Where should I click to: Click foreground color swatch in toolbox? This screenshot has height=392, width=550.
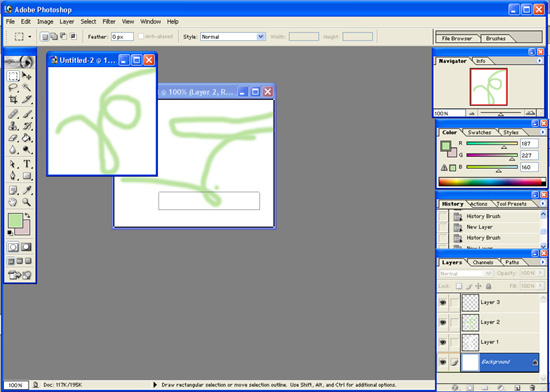pyautogui.click(x=15, y=221)
